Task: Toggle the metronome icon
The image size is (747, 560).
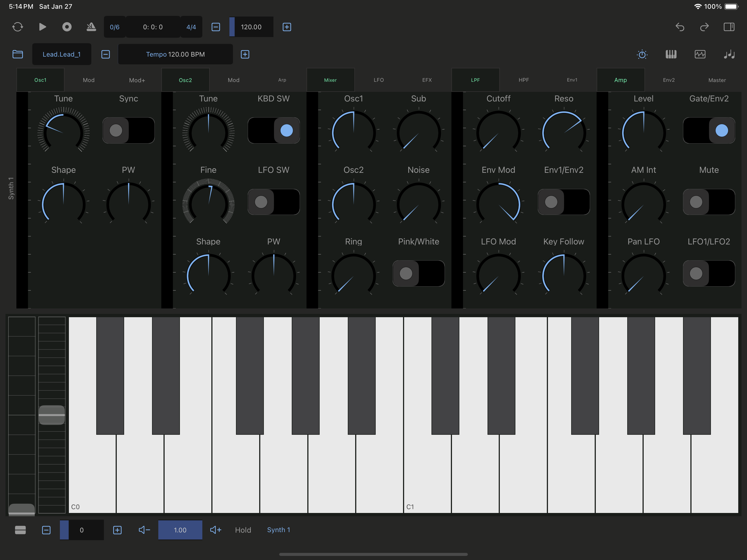Action: point(91,27)
